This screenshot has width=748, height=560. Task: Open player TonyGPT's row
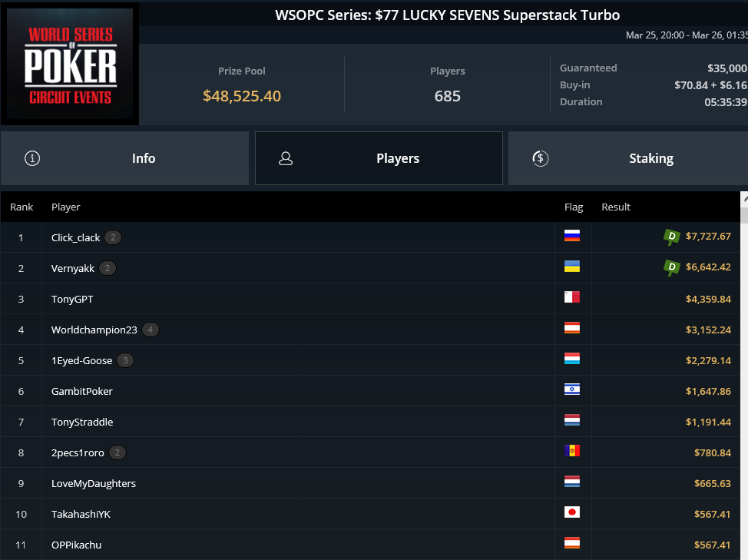(370, 299)
